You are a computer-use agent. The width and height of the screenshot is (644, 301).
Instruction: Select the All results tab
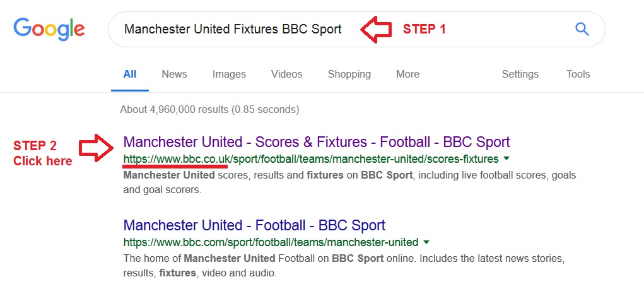(130, 74)
